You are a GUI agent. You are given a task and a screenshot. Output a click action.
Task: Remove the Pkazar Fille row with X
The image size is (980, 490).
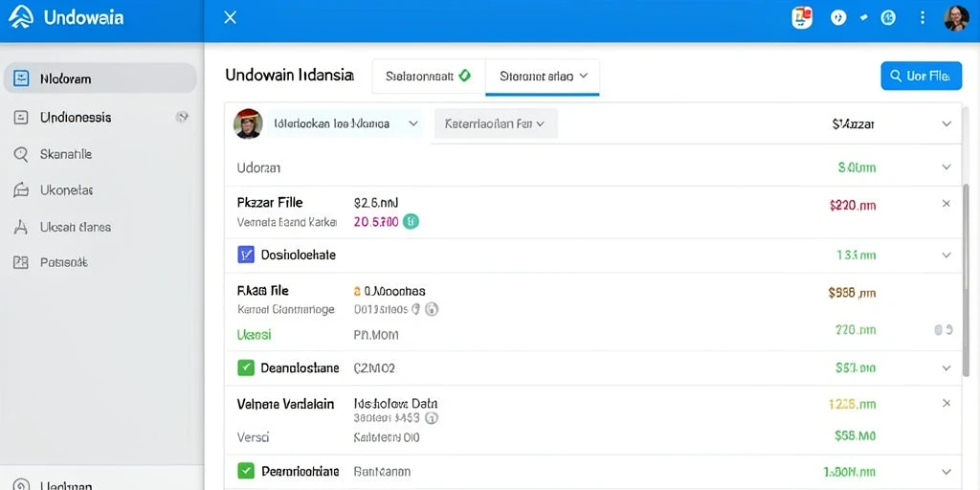[947, 204]
